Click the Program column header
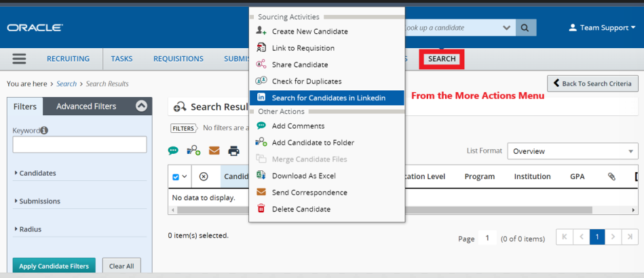 tap(480, 176)
